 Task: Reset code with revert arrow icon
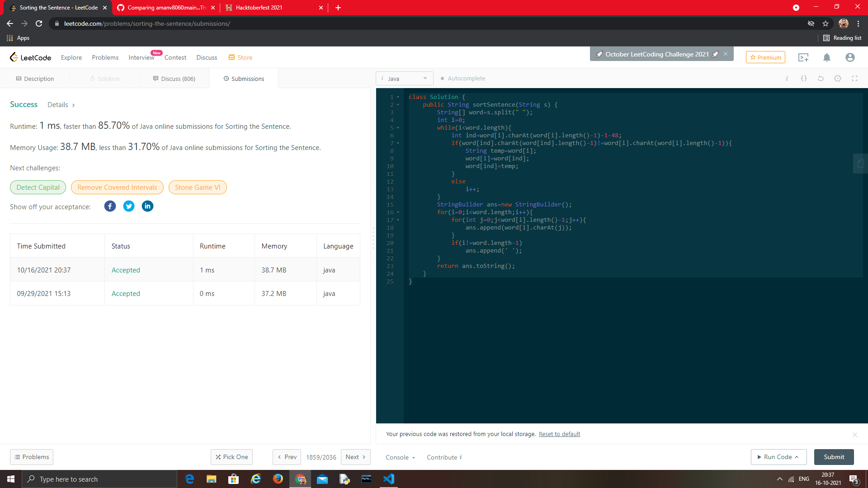(821, 79)
